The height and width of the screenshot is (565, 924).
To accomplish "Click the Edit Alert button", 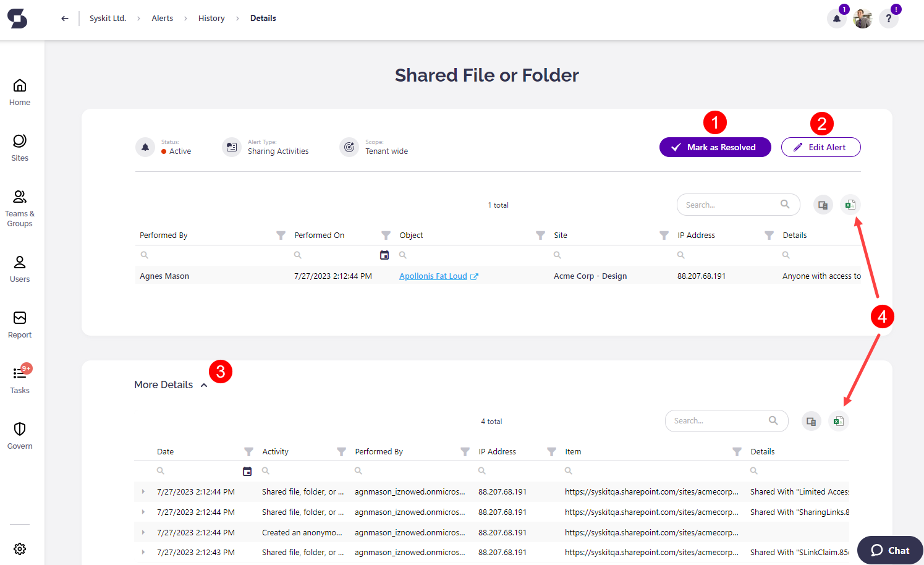I will click(x=820, y=147).
